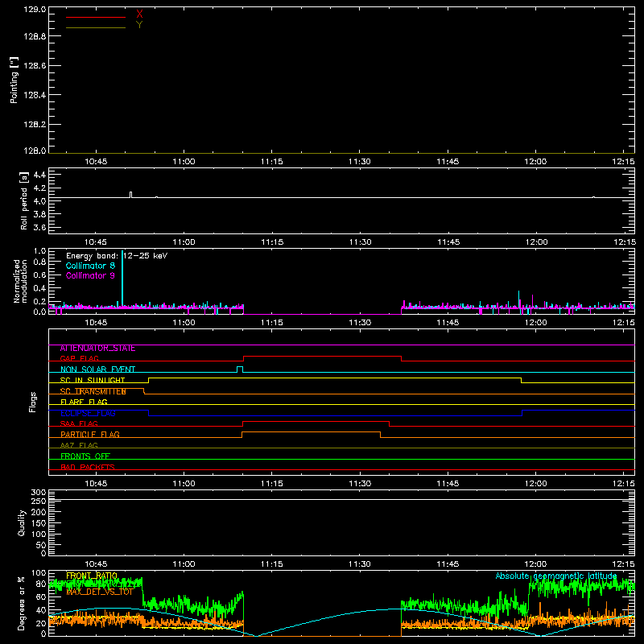
Task: Click the 'Quality' vertical axis title
Action: tap(22, 522)
